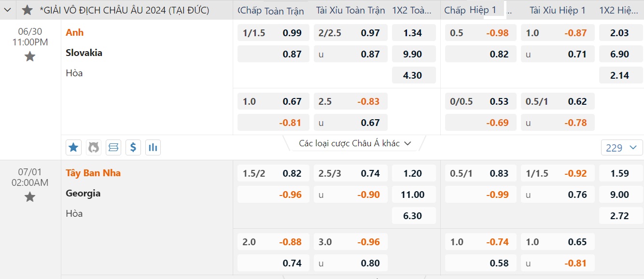Collapse the Euro 2024 league section

(8, 10)
